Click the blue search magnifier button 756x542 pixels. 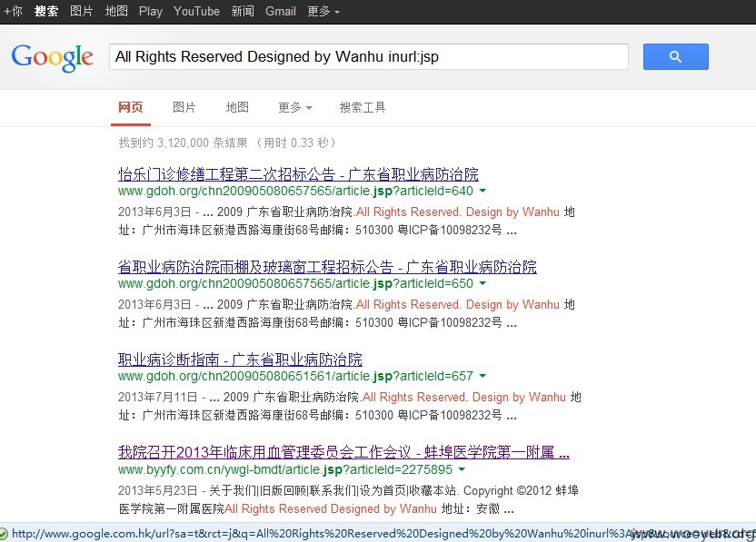(675, 57)
